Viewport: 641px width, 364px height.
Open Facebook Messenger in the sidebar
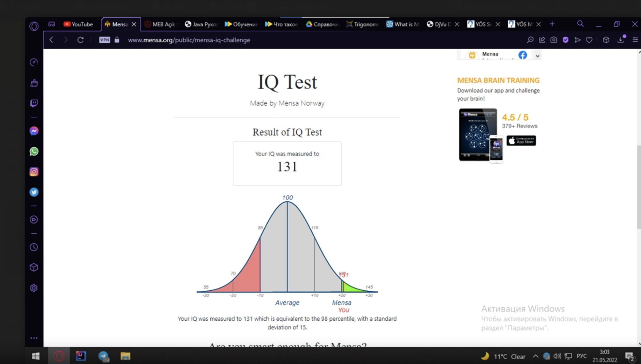(34, 131)
